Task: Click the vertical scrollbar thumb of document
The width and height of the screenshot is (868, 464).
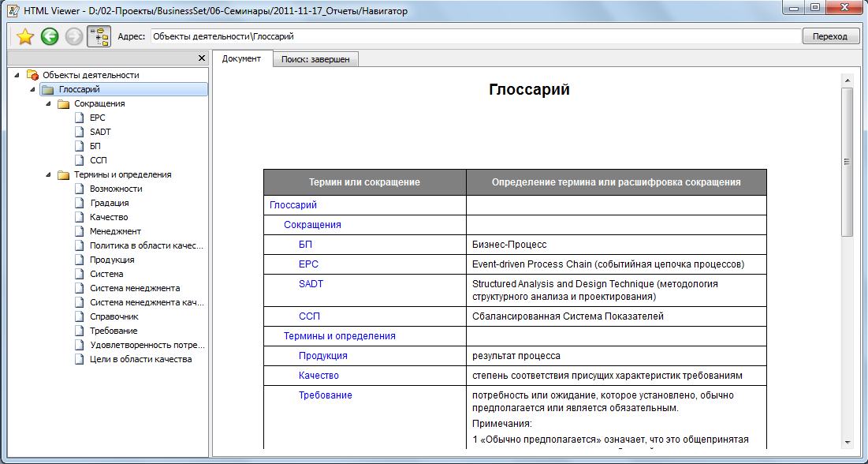Action: tap(848, 162)
